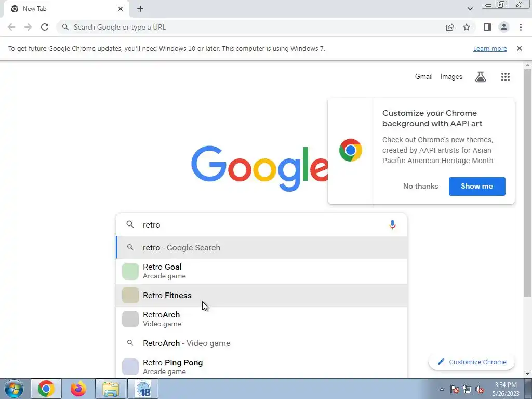532x399 pixels.
Task: Open the taskbar clock showing 3:34 PM
Action: click(506, 389)
